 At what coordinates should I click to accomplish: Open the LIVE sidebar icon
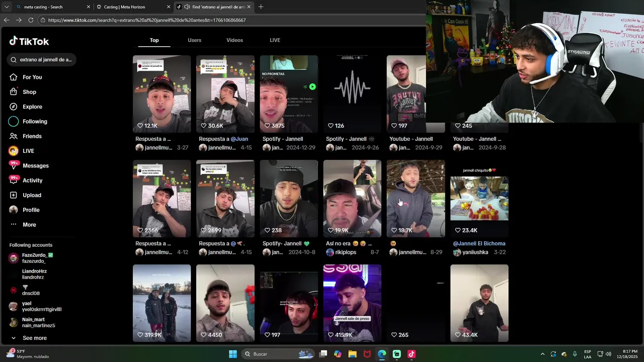(x=14, y=151)
